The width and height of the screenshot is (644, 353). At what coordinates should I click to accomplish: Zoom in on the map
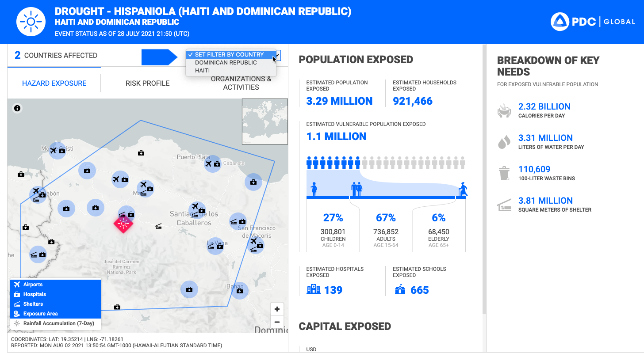click(x=277, y=309)
